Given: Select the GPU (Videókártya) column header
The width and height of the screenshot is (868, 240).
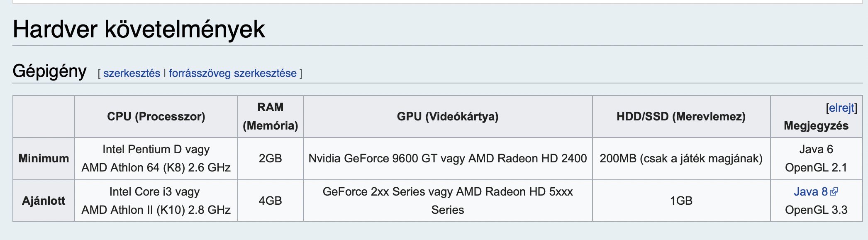Looking at the screenshot, I should 447,117.
